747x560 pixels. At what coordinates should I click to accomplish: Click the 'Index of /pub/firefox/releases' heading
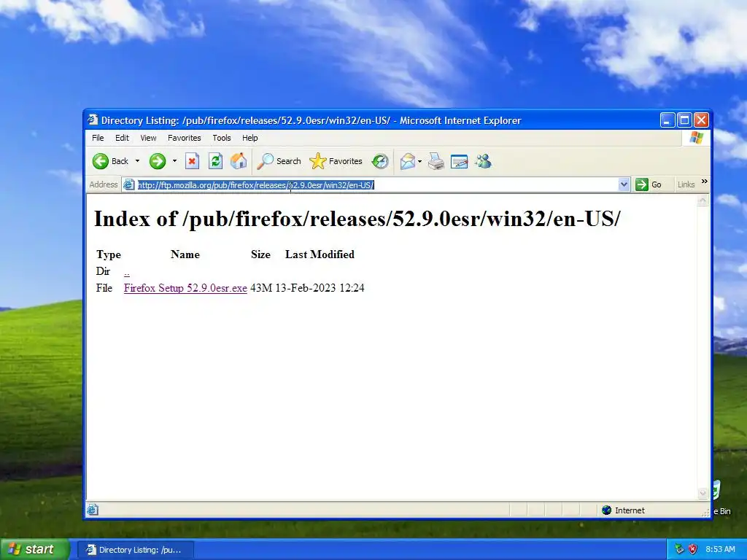click(357, 219)
